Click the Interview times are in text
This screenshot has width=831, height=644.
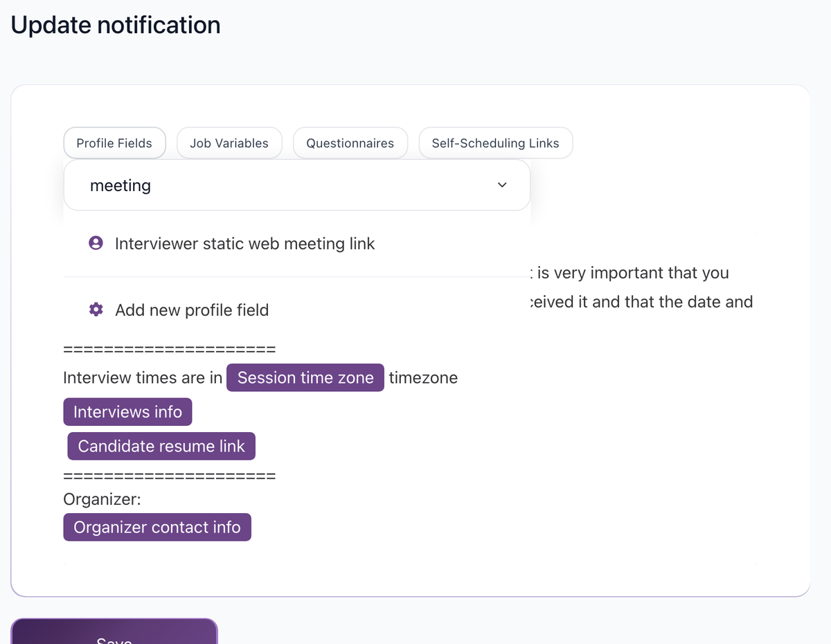[143, 377]
